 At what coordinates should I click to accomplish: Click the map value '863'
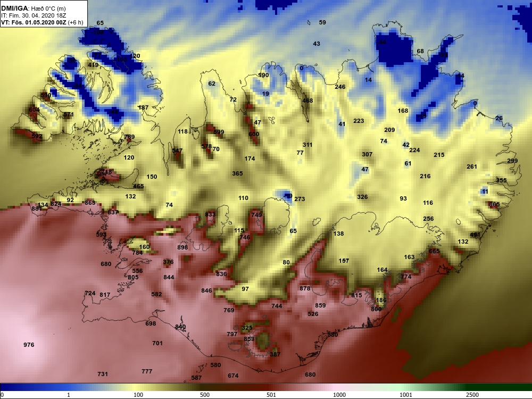pyautogui.click(x=90, y=203)
